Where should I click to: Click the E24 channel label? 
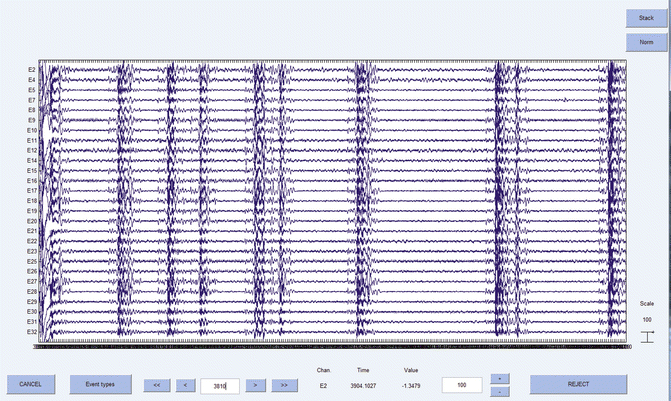[x=32, y=261]
